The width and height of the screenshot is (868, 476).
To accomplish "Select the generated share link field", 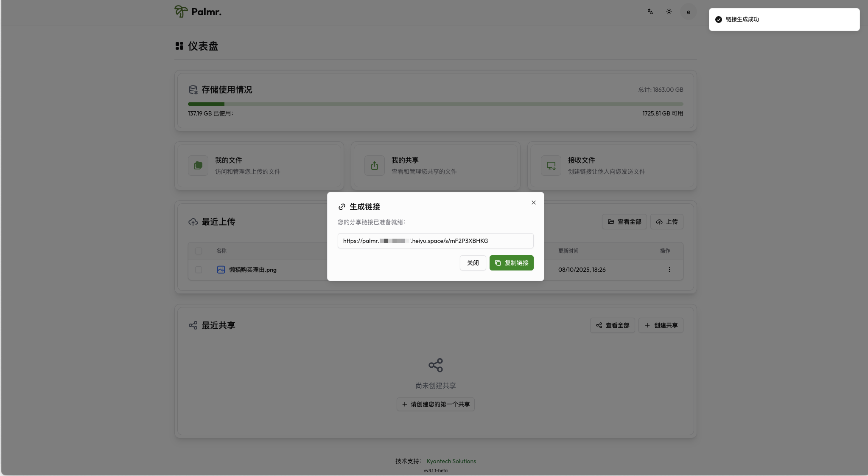I will pyautogui.click(x=436, y=241).
